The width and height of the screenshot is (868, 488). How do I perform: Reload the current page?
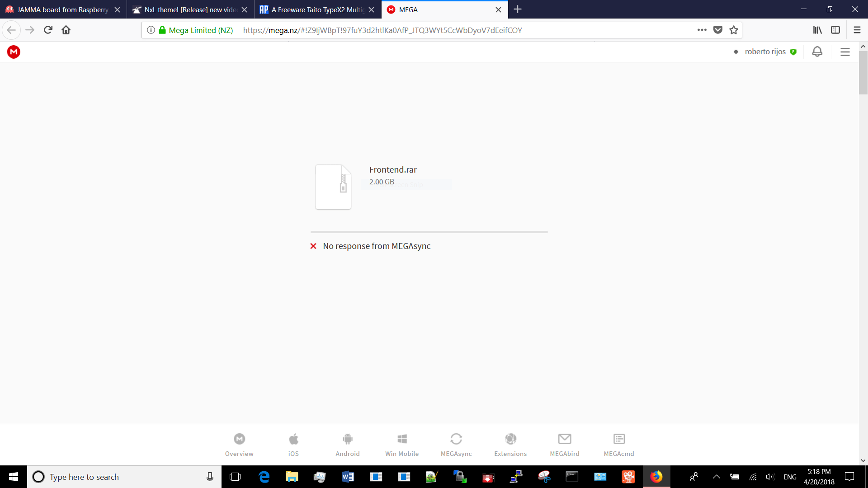click(x=48, y=30)
